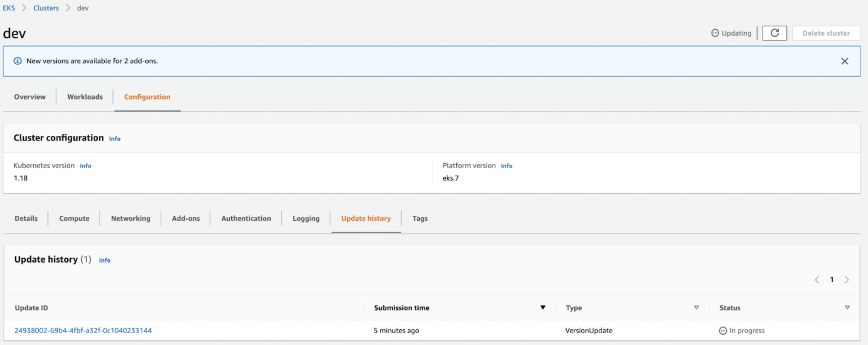868x345 pixels.
Task: Sort by Status column arrow
Action: pos(847,307)
